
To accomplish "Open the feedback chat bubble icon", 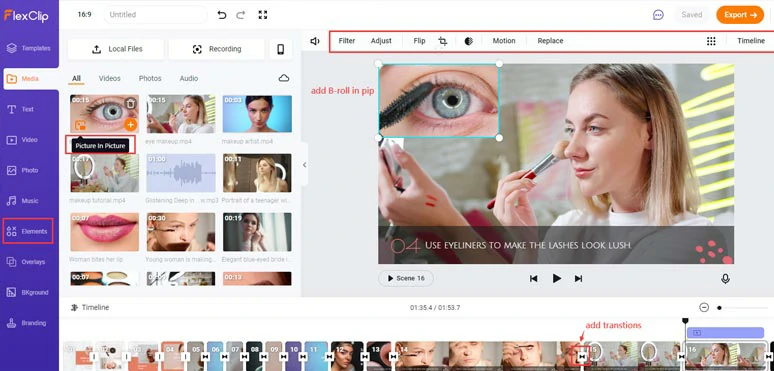I will point(658,15).
